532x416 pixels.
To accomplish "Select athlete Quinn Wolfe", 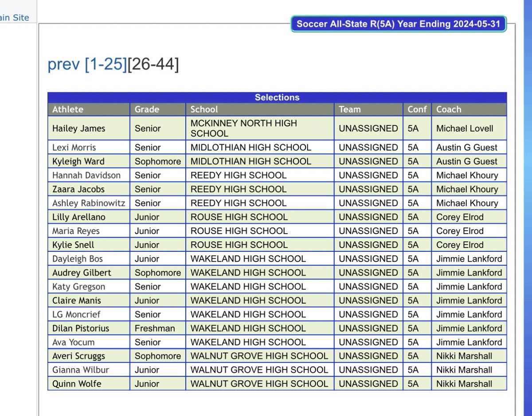I will click(x=77, y=384).
